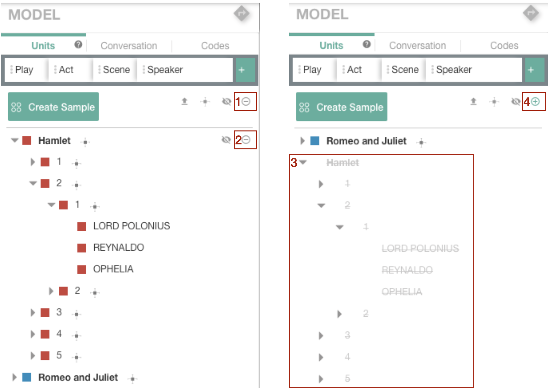Collapse the red Hamlet play node
The image size is (550, 392).
(x=15, y=140)
